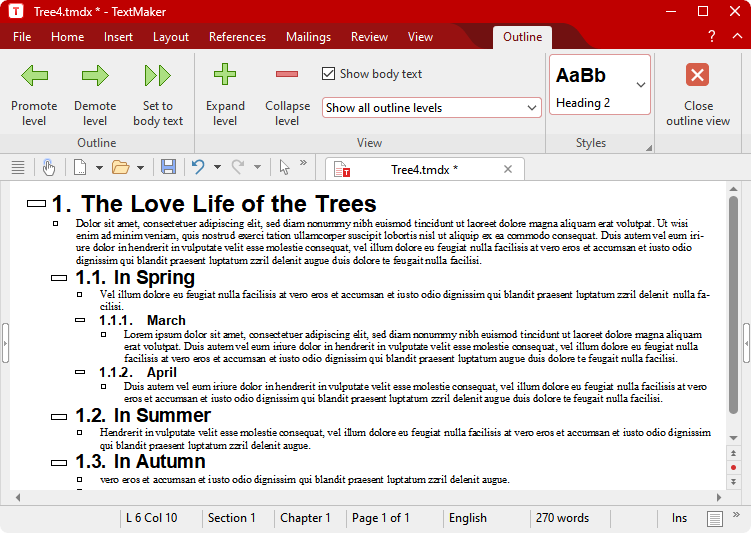Switch to the References ribbon tab
Screen dimensions: 751x533
(237, 37)
